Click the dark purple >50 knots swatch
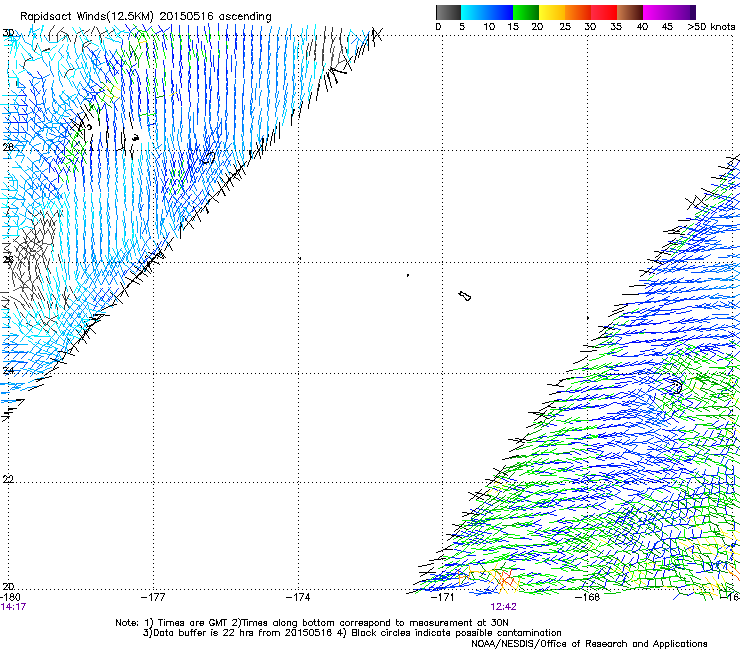740x650 pixels. click(x=693, y=12)
